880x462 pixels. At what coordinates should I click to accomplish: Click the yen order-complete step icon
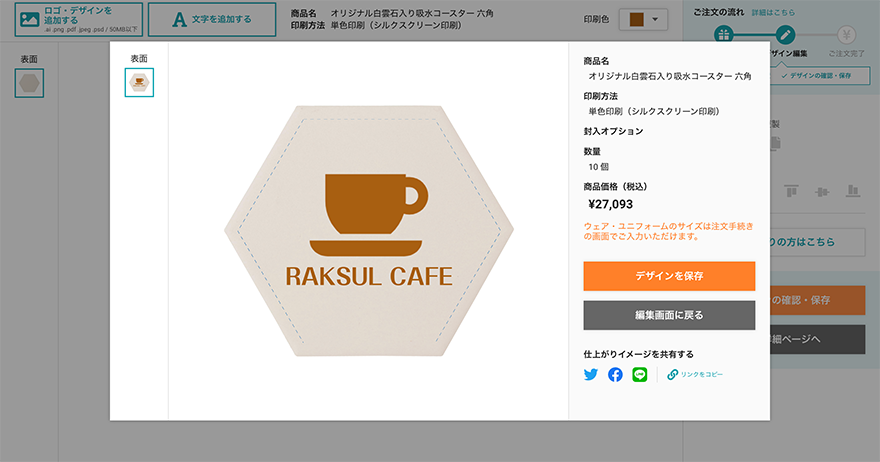pos(846,35)
